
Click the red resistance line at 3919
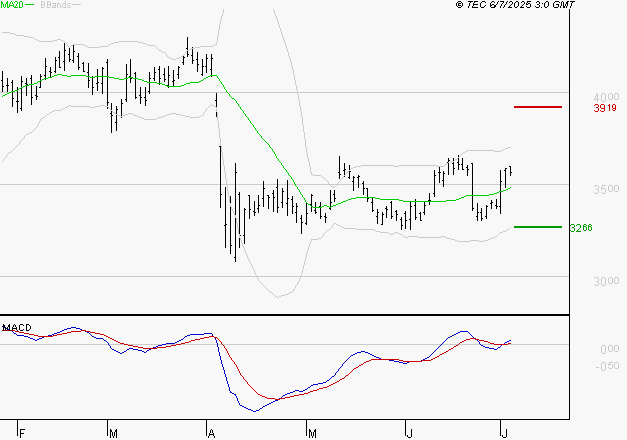pos(538,107)
